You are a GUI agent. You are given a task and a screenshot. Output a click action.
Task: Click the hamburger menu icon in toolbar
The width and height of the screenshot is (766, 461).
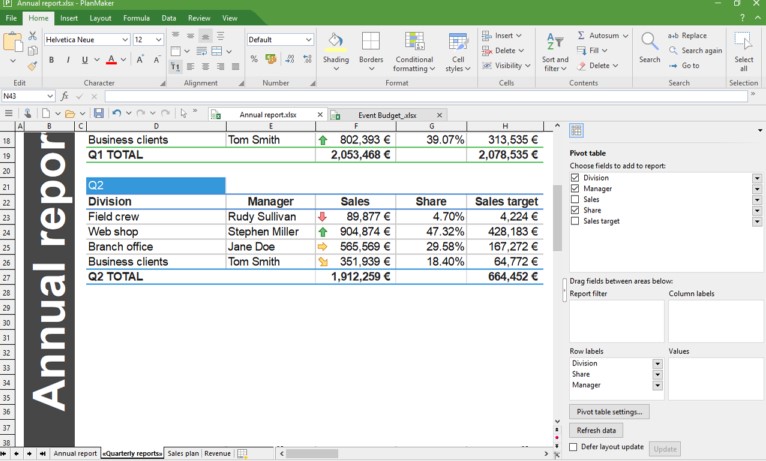[x=9, y=114]
